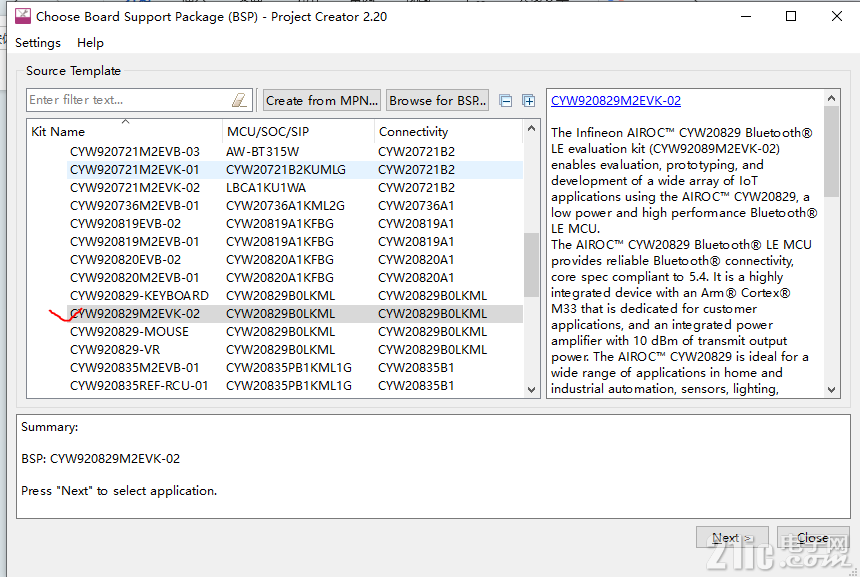Select kit CYW920721M2EVK-02
This screenshot has height=577, width=860.
click(135, 188)
